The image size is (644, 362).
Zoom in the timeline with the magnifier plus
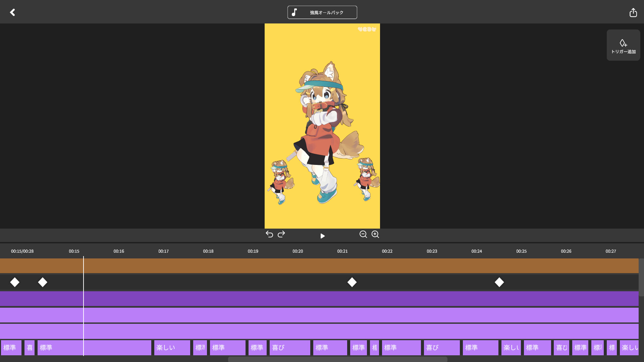(x=375, y=234)
